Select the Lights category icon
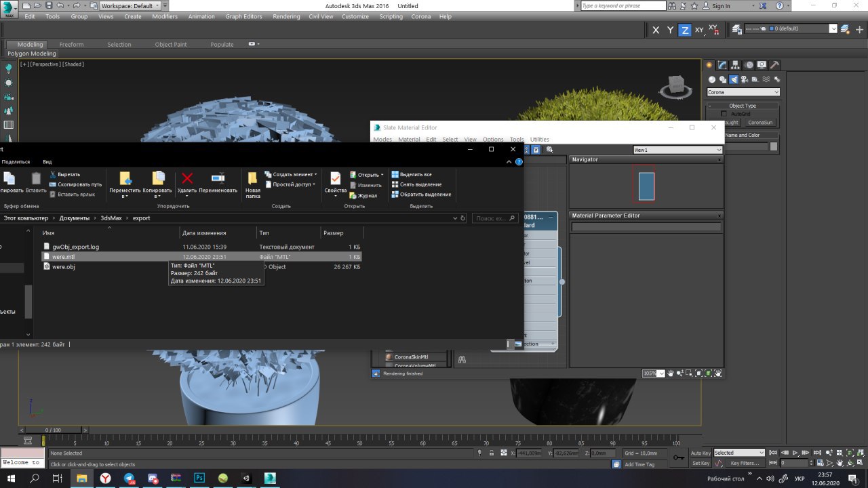Viewport: 868px width, 488px height. (x=734, y=79)
